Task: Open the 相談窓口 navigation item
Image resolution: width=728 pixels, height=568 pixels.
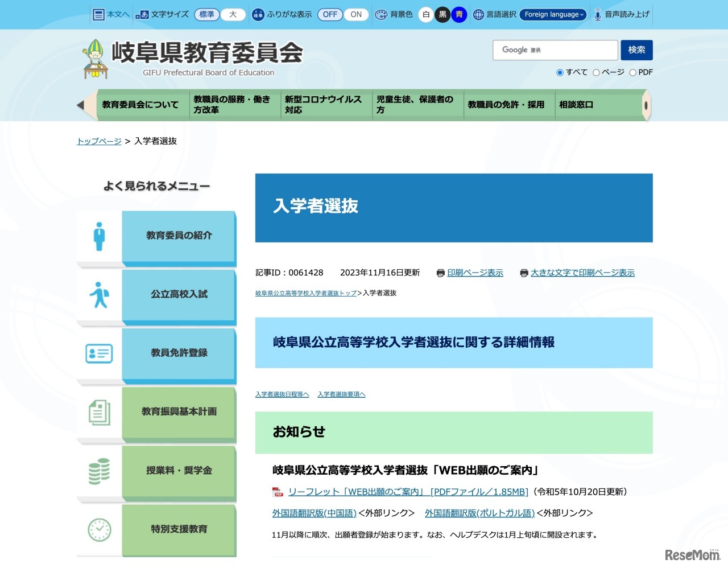Action: [x=576, y=105]
